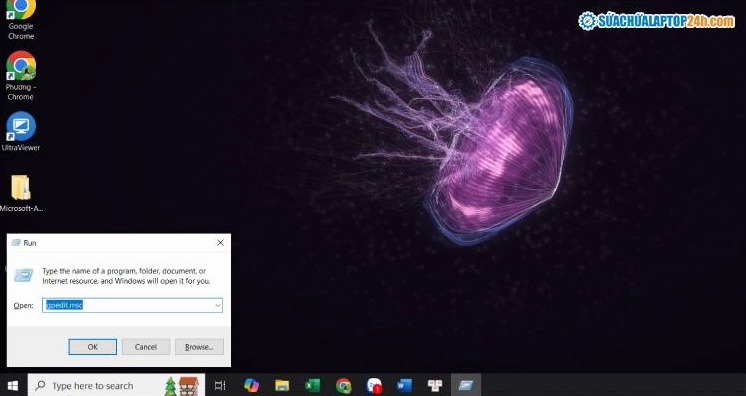This screenshot has height=396, width=746.
Task: Open Zalo with notification badge in taskbar
Action: click(x=374, y=385)
